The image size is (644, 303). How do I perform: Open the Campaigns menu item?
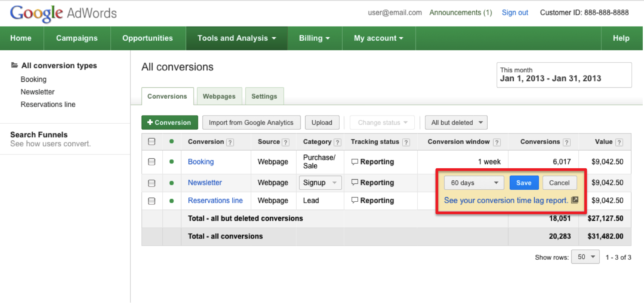coord(77,38)
